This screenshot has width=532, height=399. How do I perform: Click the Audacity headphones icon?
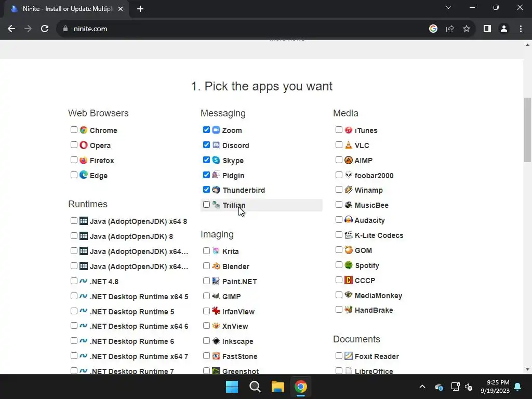point(349,220)
